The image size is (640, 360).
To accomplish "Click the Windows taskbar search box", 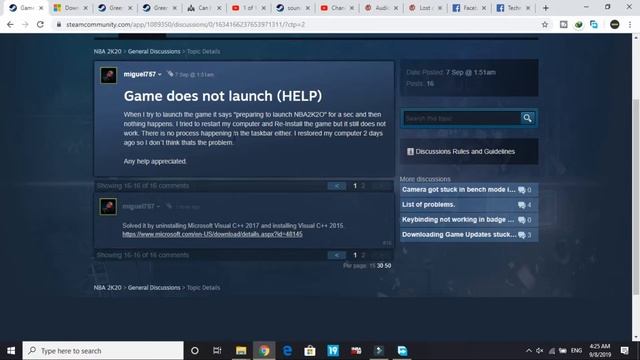I will click(x=103, y=351).
